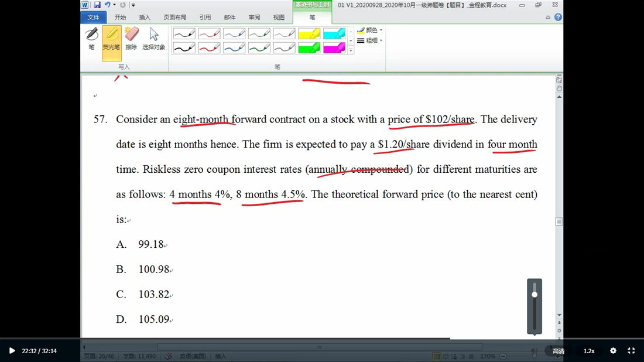Select the 擦除 eraser tool
This screenshot has width=644, height=362.
click(131, 39)
